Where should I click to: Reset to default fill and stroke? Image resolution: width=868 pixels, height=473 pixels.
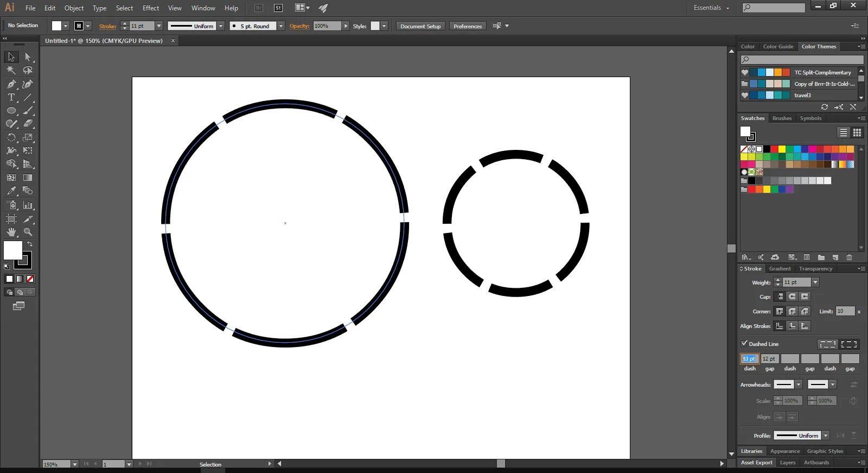pos(7,267)
